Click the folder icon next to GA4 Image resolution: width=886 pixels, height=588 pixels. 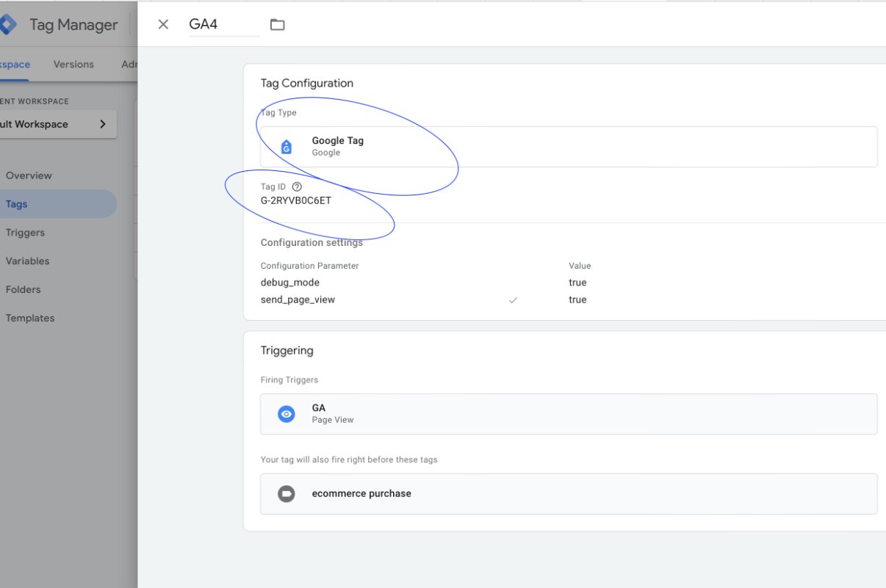[x=277, y=24]
